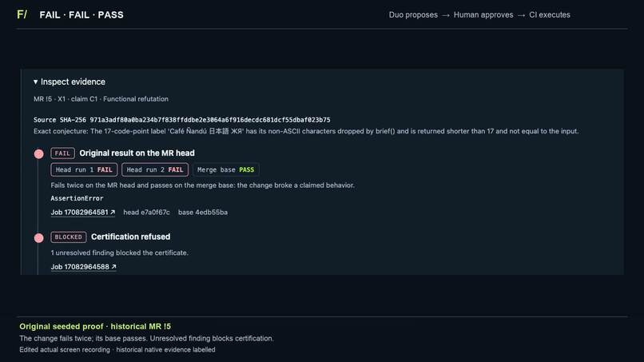The image size is (644, 362).
Task: Click 'The change fails twice; its base passes' caption
Action: [147, 339]
